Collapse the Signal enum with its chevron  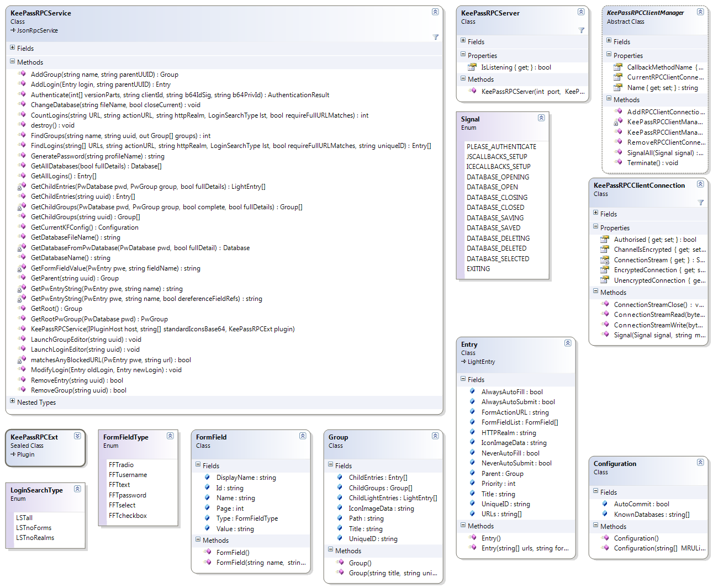point(541,118)
